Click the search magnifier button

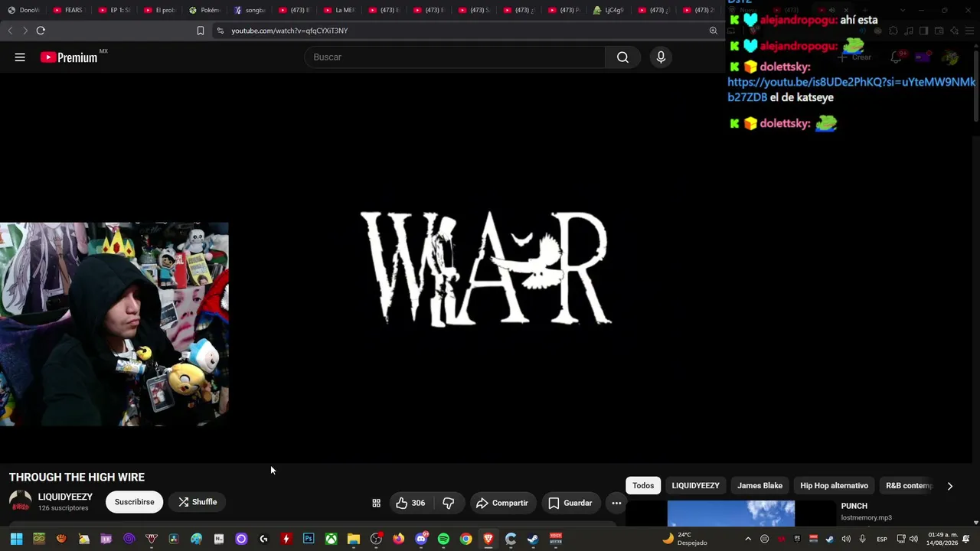(622, 57)
